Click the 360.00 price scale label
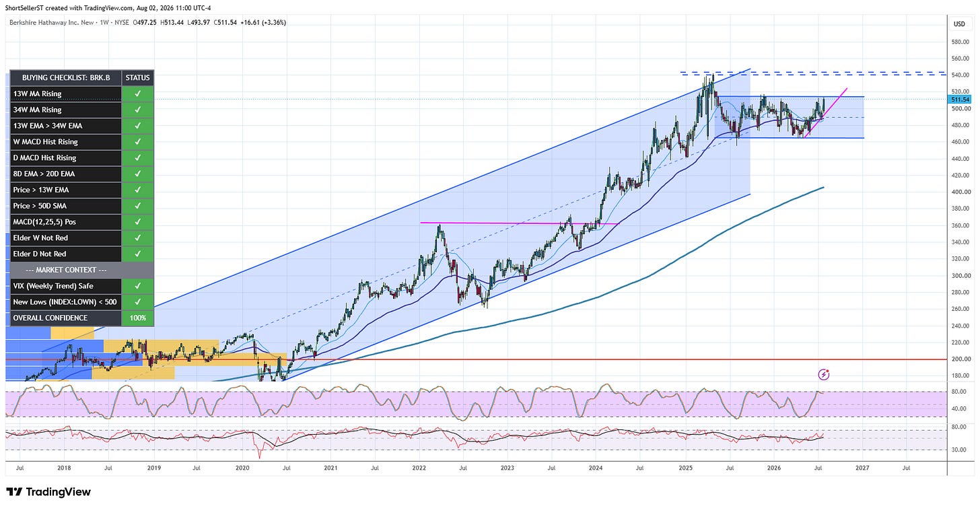This screenshot has width=980, height=508. [959, 225]
